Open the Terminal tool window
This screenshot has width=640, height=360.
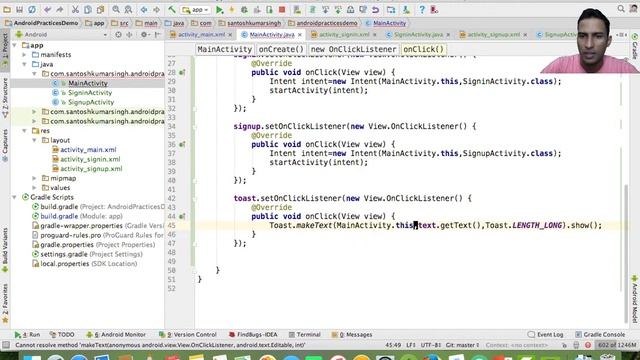[304, 334]
